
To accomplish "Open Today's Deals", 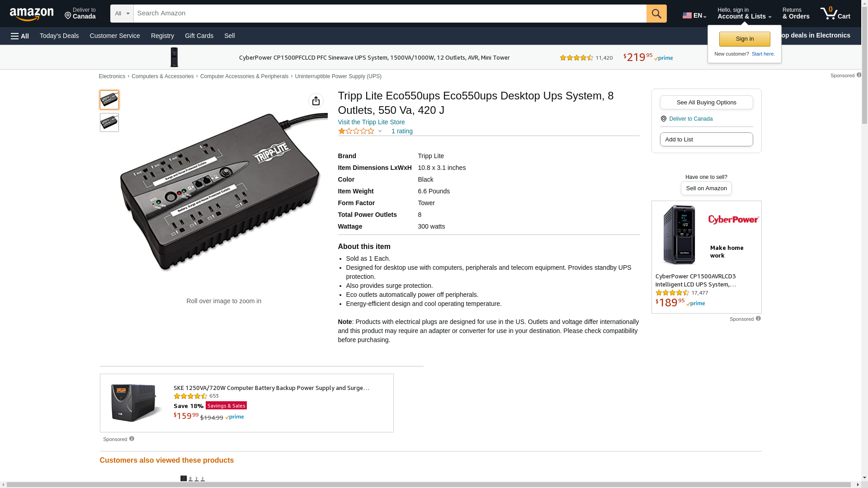I will point(59,36).
